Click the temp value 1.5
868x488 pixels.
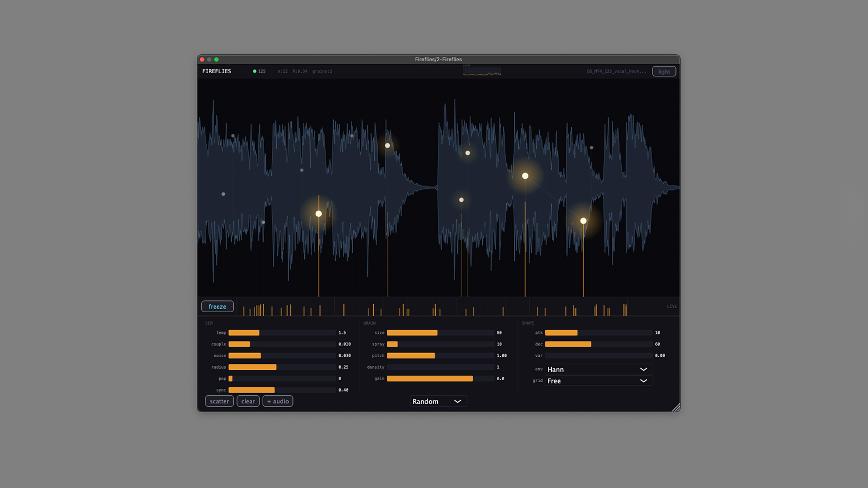click(342, 333)
